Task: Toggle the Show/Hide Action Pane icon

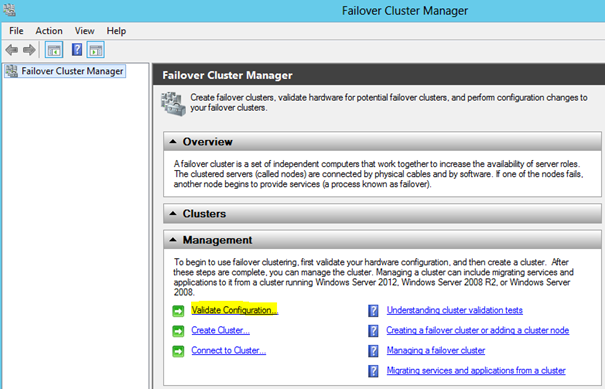Action: click(96, 50)
